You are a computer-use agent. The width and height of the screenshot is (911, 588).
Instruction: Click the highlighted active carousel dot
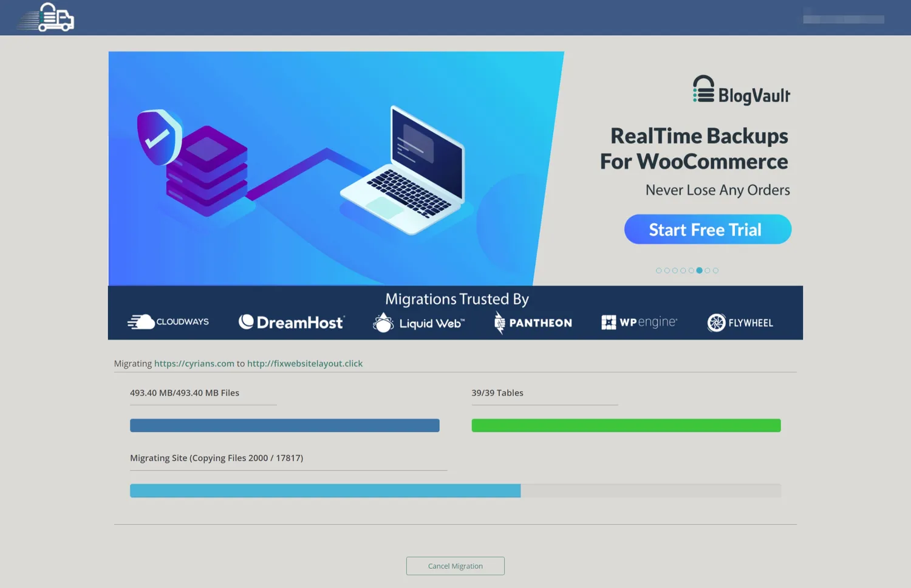pos(699,270)
